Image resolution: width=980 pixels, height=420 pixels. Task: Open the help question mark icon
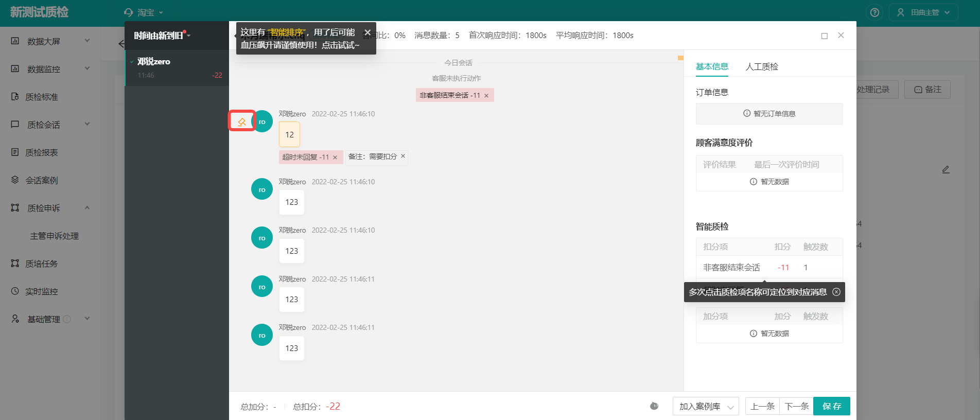tap(874, 12)
